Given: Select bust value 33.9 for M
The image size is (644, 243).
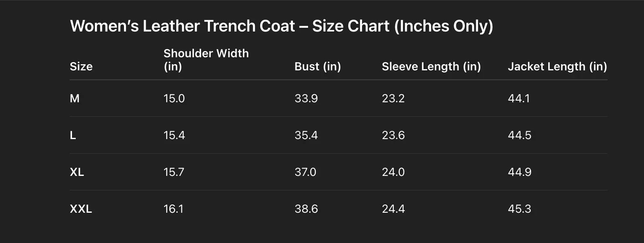Looking at the screenshot, I should (306, 98).
